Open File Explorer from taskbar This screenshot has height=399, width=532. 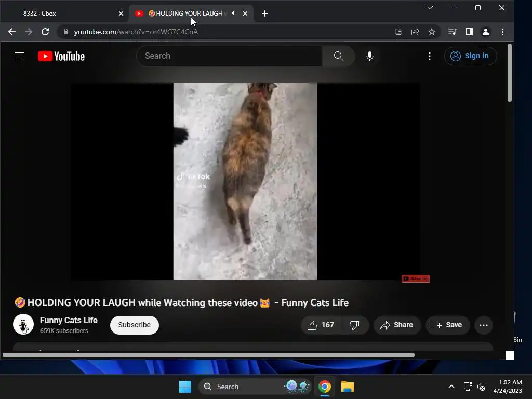click(x=348, y=387)
